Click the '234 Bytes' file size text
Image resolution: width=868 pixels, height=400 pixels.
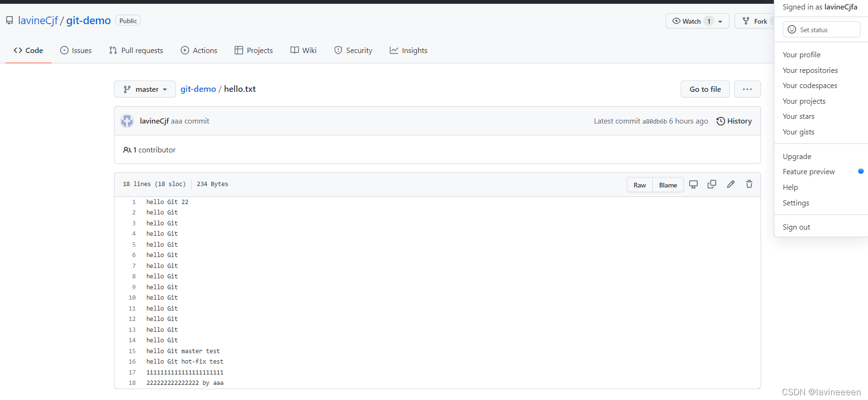(x=212, y=184)
